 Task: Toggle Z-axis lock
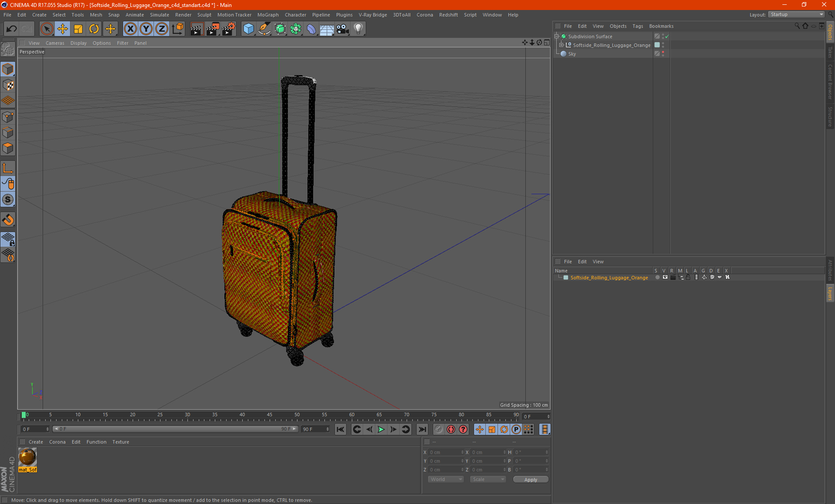click(162, 29)
